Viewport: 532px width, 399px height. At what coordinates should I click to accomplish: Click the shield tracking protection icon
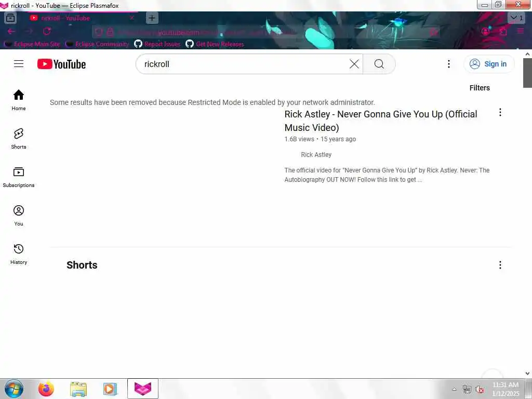[x=99, y=32]
